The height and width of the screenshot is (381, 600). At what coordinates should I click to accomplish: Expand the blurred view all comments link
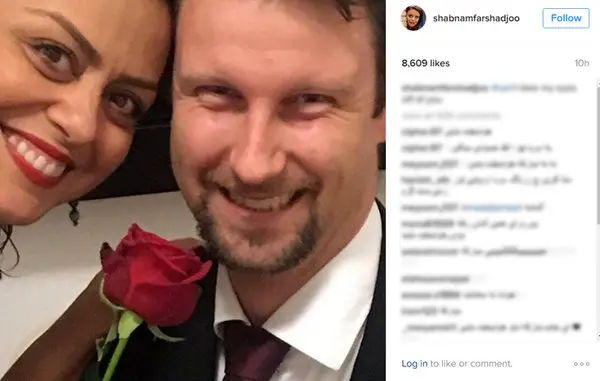(451, 115)
